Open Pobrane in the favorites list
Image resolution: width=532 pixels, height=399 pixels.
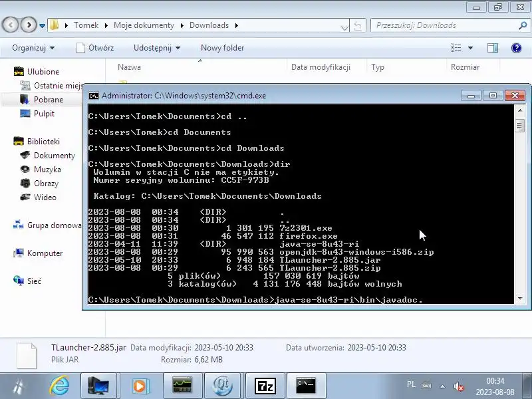tap(42, 99)
